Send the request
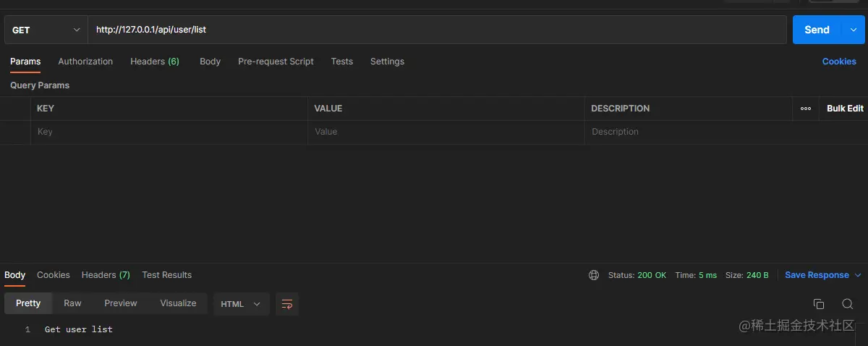Image resolution: width=868 pixels, height=346 pixels. [817, 30]
